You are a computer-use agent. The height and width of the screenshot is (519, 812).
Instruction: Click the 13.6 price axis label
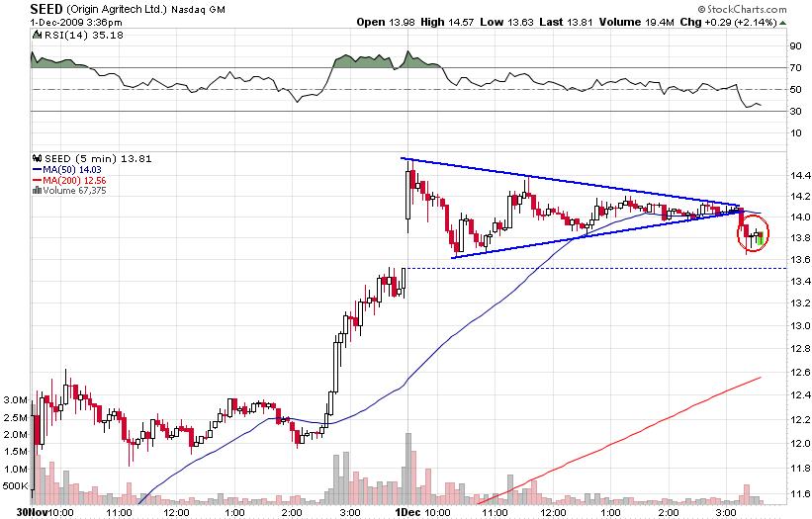[800, 259]
